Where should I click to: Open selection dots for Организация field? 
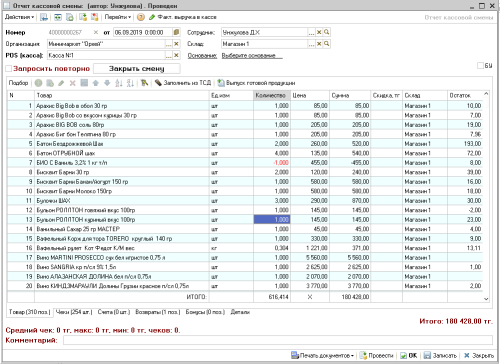coord(169,44)
